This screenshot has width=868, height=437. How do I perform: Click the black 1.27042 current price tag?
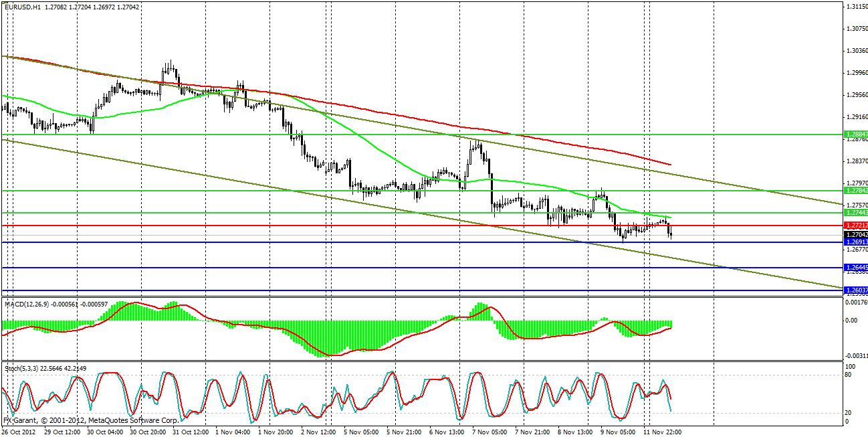[855, 235]
